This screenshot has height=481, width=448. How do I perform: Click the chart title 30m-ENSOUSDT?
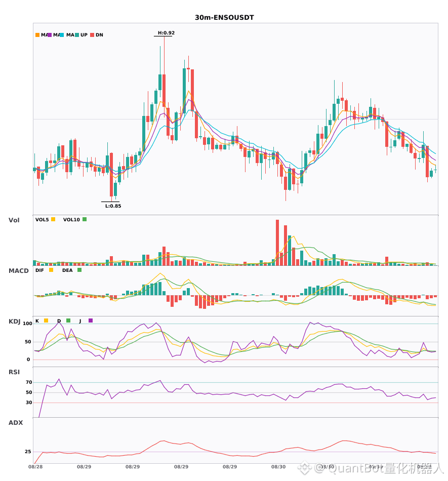(x=224, y=18)
